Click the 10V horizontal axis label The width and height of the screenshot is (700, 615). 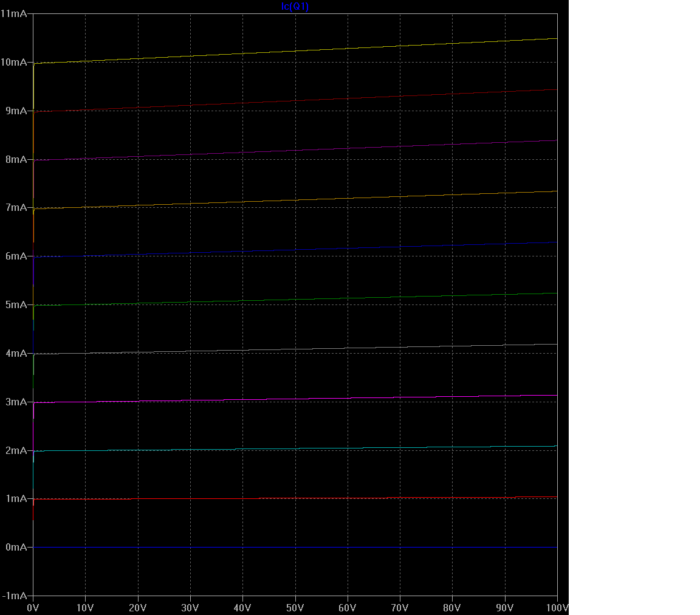(x=85, y=608)
